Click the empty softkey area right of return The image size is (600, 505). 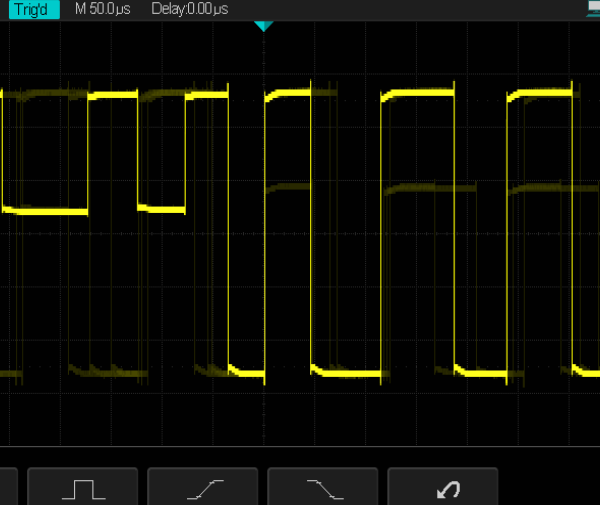coord(550,488)
